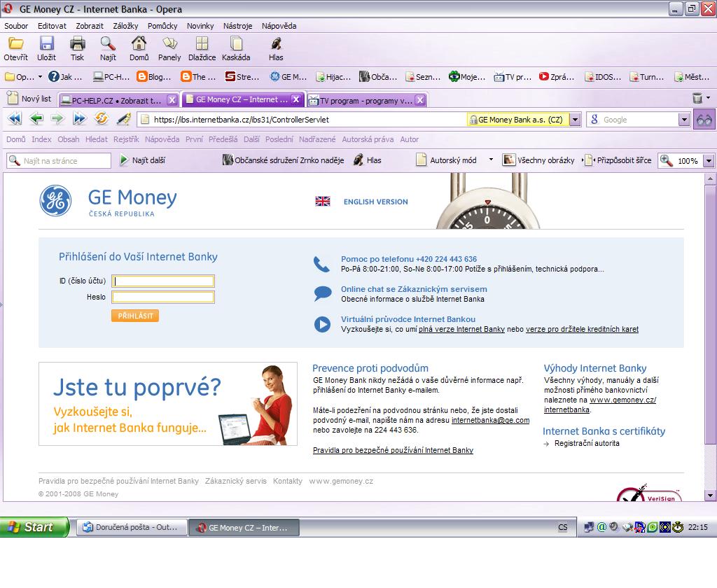Click the UK flag icon
The height and width of the screenshot is (588, 717).
(x=322, y=202)
